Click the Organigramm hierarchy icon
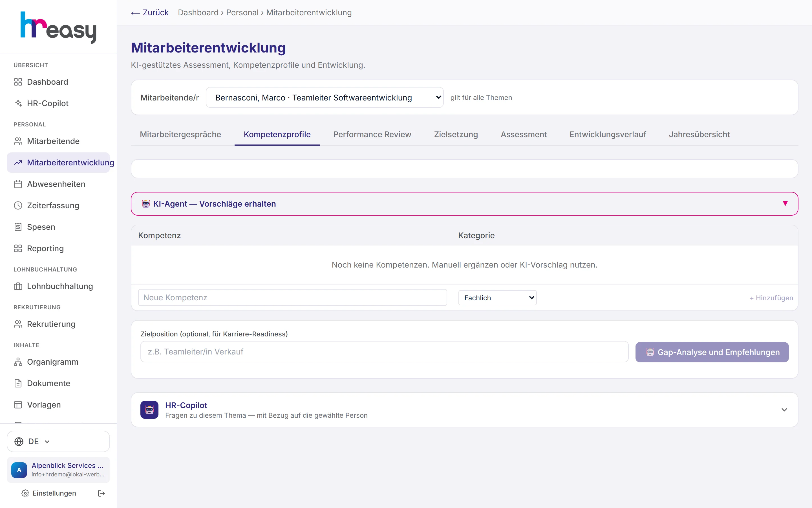Screen dimensions: 812x508 18,362
